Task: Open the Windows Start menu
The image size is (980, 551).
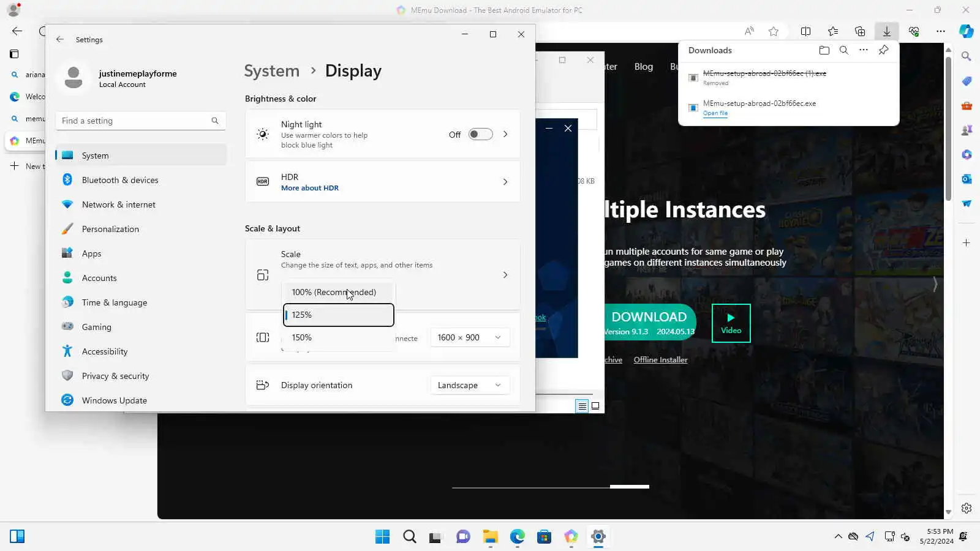Action: pos(382,537)
